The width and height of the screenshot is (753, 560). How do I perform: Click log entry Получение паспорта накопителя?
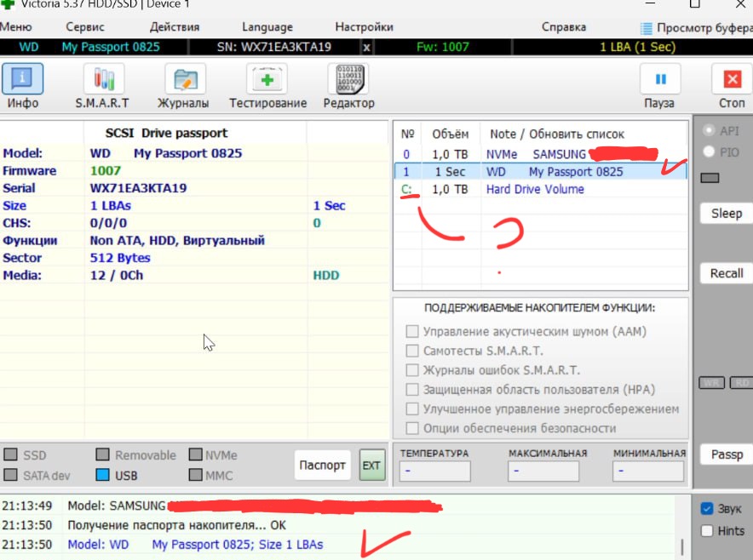pyautogui.click(x=176, y=525)
